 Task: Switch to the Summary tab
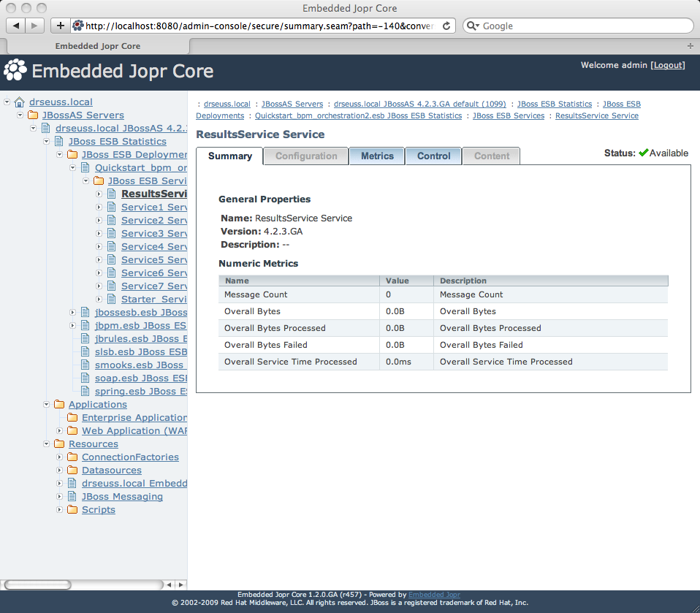pyautogui.click(x=230, y=156)
